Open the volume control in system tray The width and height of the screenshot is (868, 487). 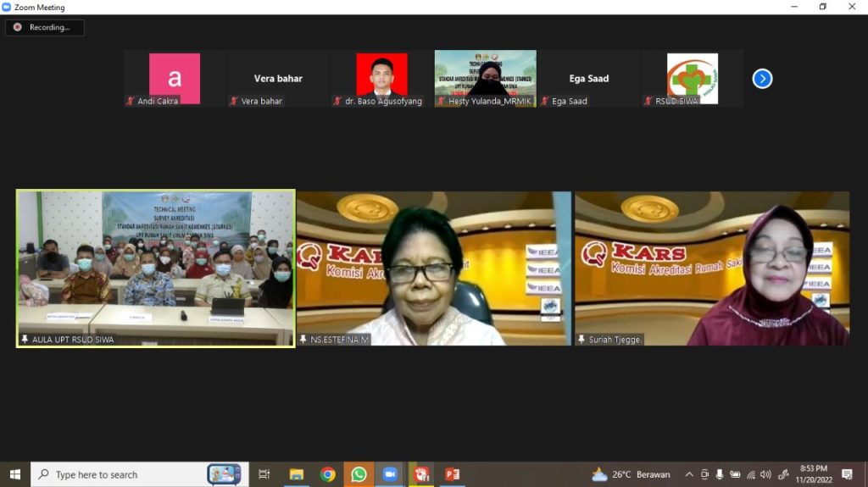click(765, 474)
